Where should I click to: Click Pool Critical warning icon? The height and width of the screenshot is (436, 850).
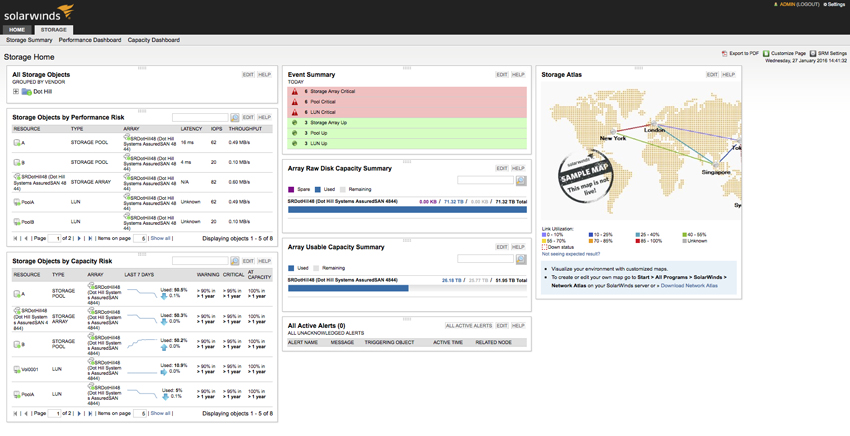click(x=295, y=102)
